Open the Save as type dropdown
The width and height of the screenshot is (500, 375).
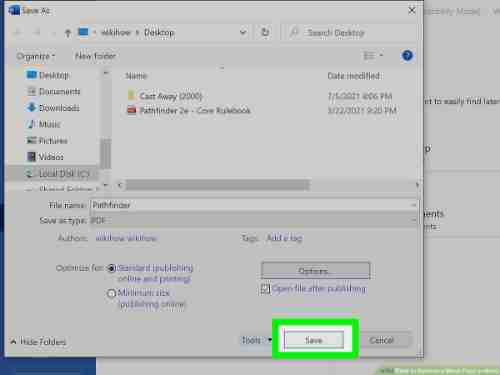click(x=254, y=220)
